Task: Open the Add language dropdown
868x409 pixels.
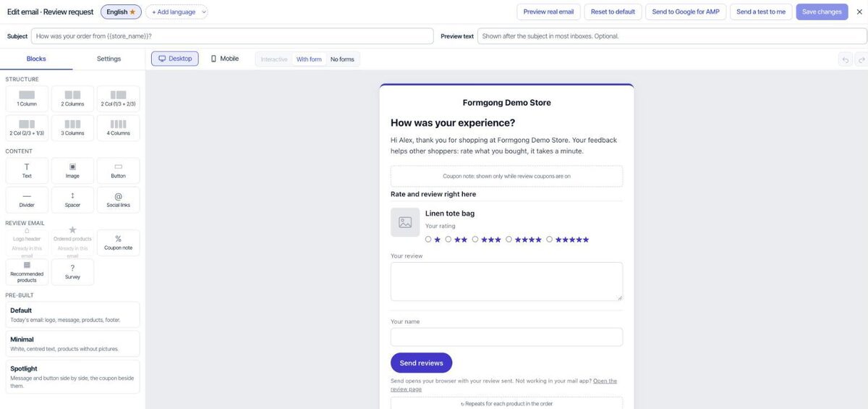Action: pyautogui.click(x=176, y=12)
